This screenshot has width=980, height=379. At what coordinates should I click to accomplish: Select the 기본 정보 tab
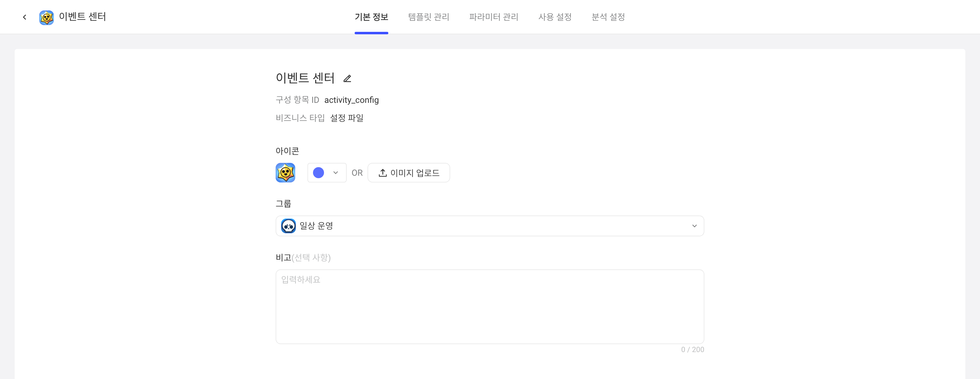371,17
